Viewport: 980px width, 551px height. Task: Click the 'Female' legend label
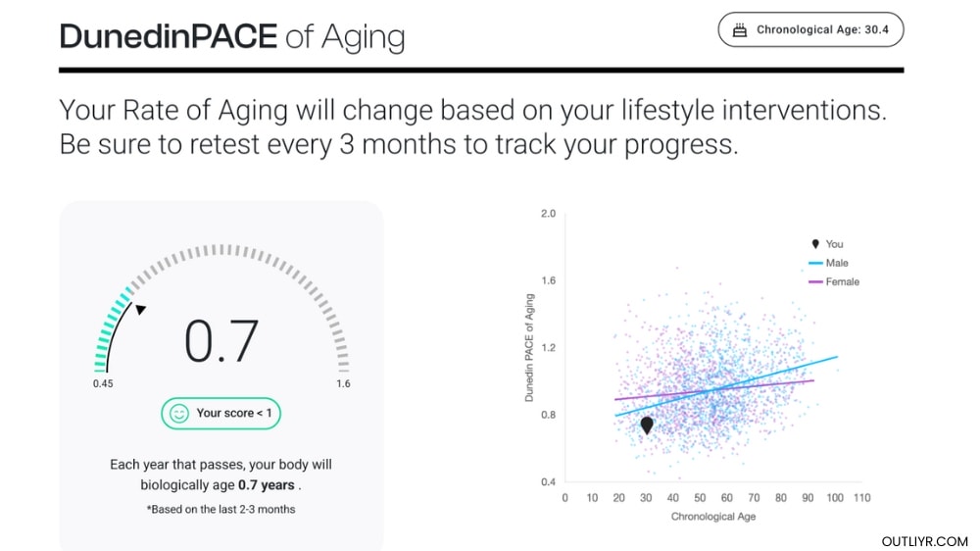(x=842, y=281)
